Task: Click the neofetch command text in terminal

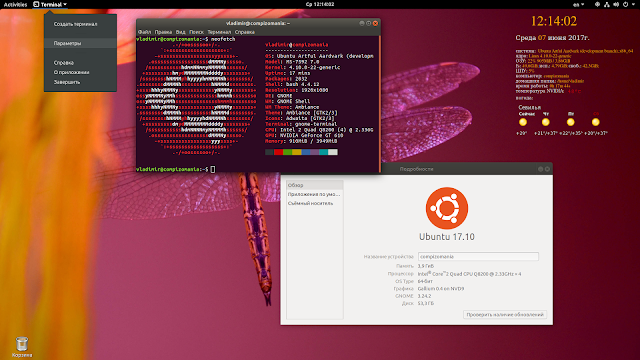Action: pyautogui.click(x=223, y=39)
